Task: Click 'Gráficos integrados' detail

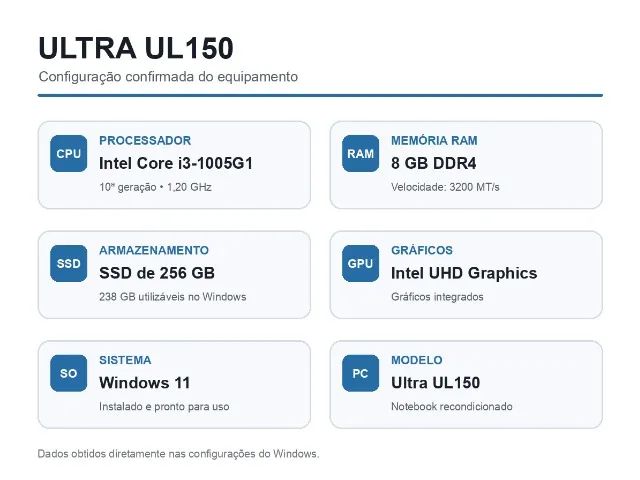Action: coord(437,297)
